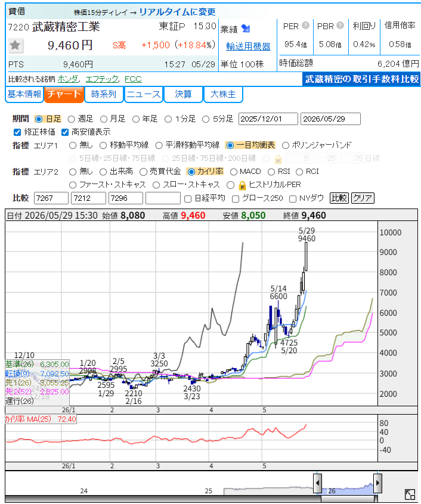
Task: Select 出来高 indicator
Action: coord(103,172)
